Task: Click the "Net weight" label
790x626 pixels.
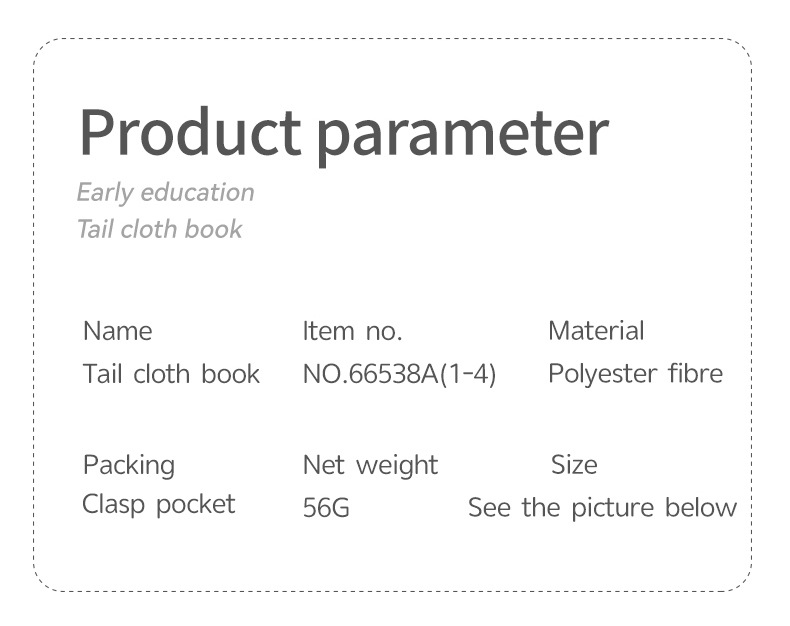Action: click(370, 465)
